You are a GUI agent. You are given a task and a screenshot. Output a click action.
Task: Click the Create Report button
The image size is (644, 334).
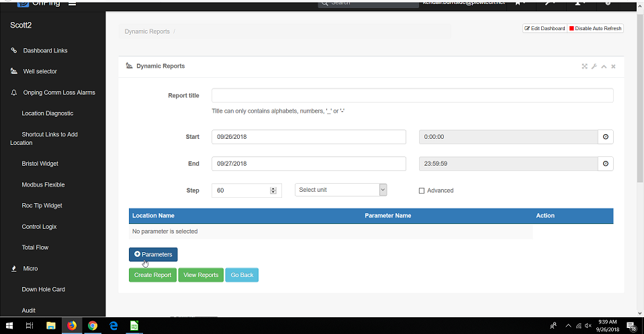click(x=152, y=275)
